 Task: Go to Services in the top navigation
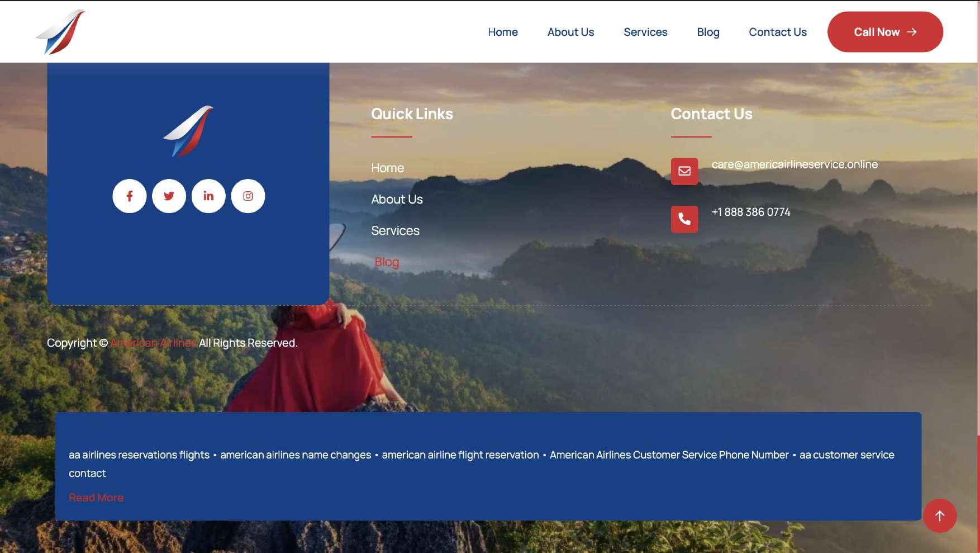click(645, 32)
